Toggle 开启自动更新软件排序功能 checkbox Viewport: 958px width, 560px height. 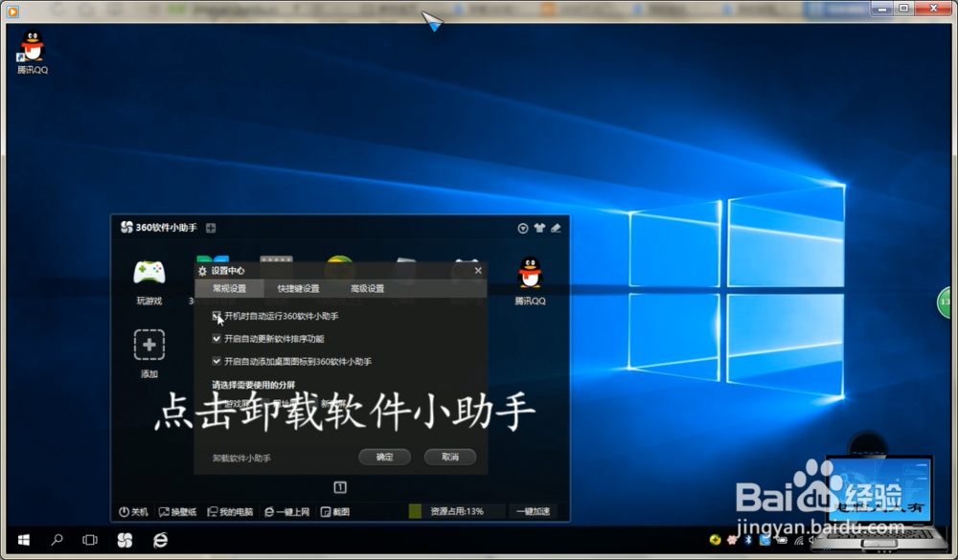click(217, 338)
